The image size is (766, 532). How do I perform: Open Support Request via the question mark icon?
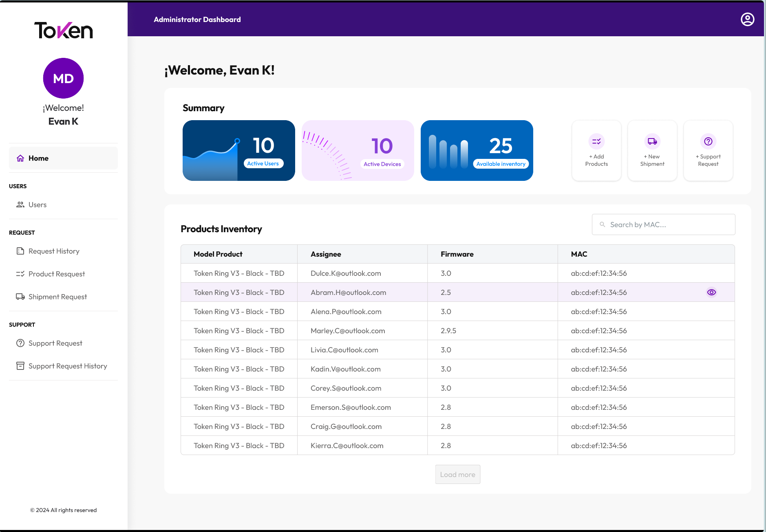(20, 343)
